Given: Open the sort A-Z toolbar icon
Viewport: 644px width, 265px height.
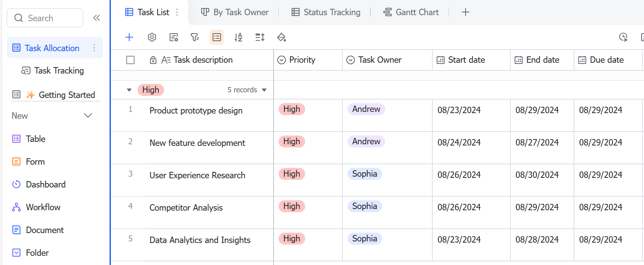Looking at the screenshot, I should tap(238, 37).
